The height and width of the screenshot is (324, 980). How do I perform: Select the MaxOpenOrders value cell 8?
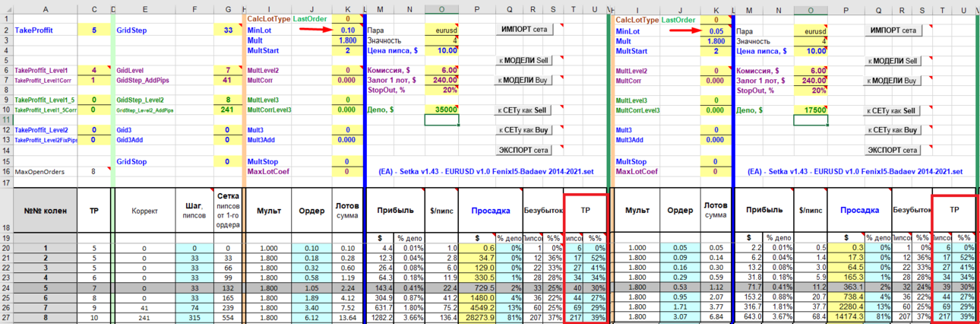[93, 172]
